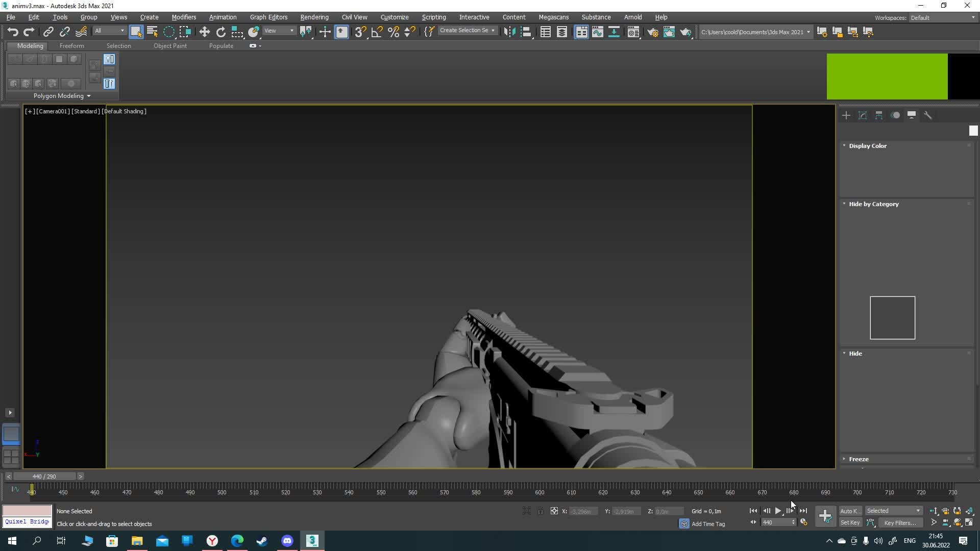Open Render Setup teapot icon
This screenshot has height=551, width=980.
[x=653, y=32]
